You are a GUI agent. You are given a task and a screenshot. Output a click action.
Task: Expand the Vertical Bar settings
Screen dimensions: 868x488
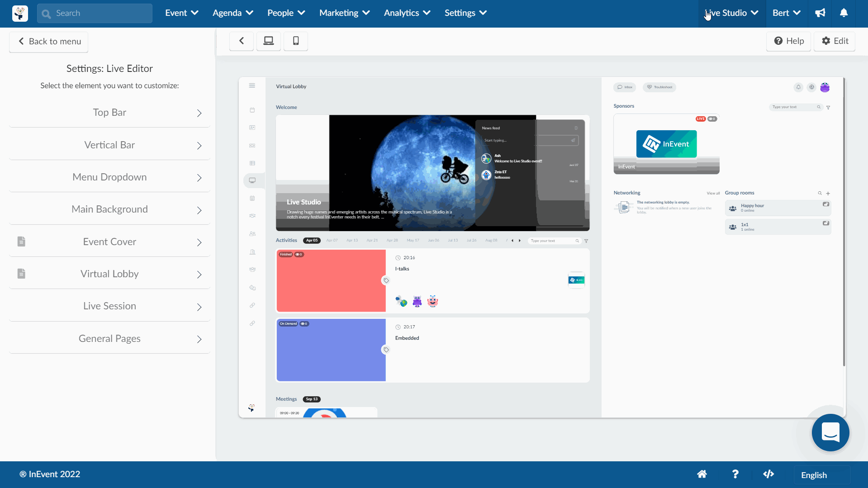pyautogui.click(x=109, y=145)
